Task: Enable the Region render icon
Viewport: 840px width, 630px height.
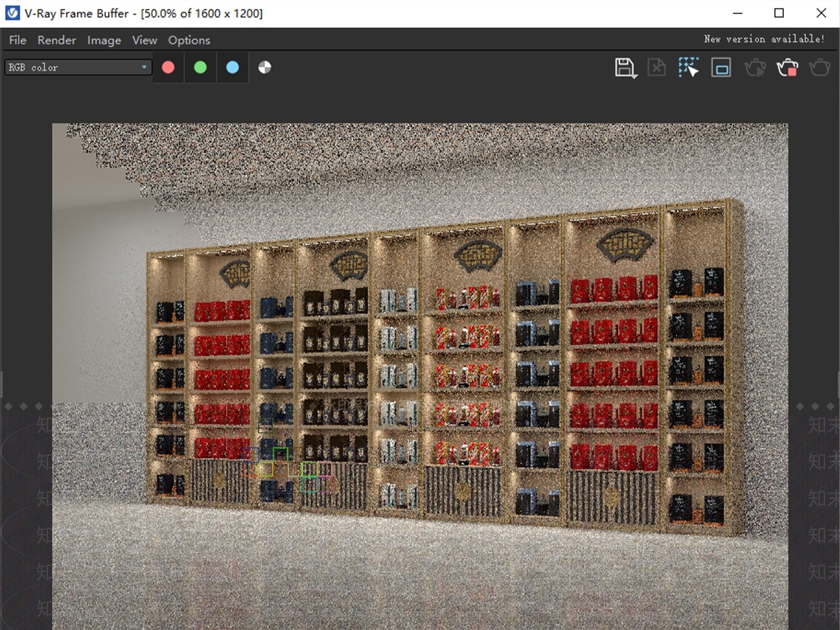Action: pyautogui.click(x=721, y=68)
